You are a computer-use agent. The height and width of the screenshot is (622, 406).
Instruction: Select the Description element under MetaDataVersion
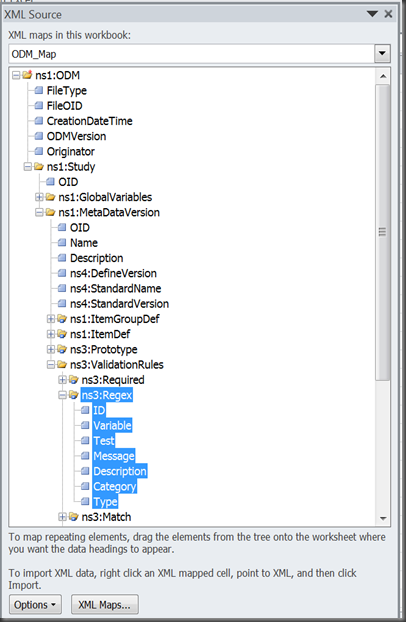(96, 258)
